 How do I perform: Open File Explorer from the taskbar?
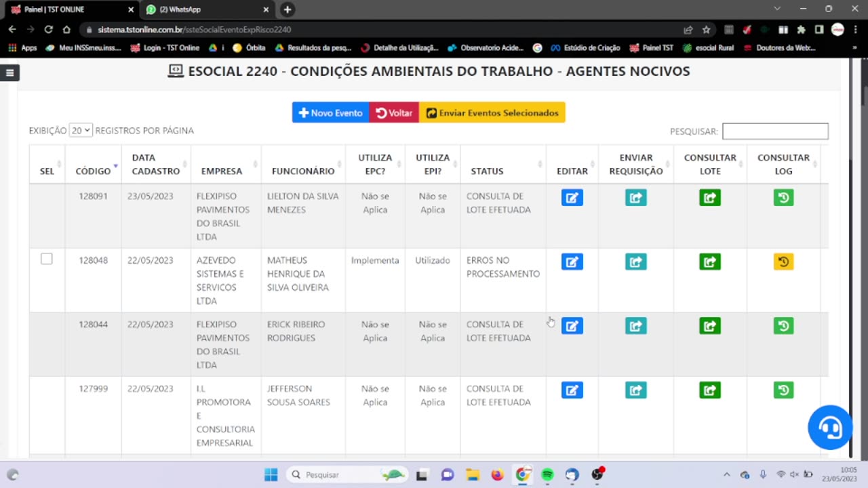[x=472, y=474]
